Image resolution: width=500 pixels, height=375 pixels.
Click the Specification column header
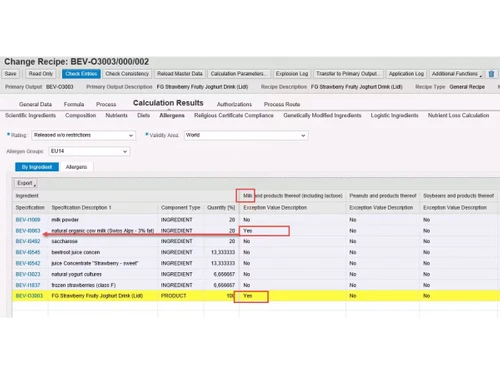30,208
